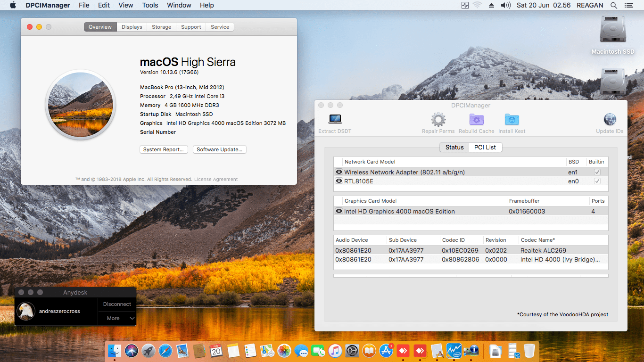Click the Disconnect button in Anydesk
This screenshot has height=362, width=644.
tap(117, 304)
